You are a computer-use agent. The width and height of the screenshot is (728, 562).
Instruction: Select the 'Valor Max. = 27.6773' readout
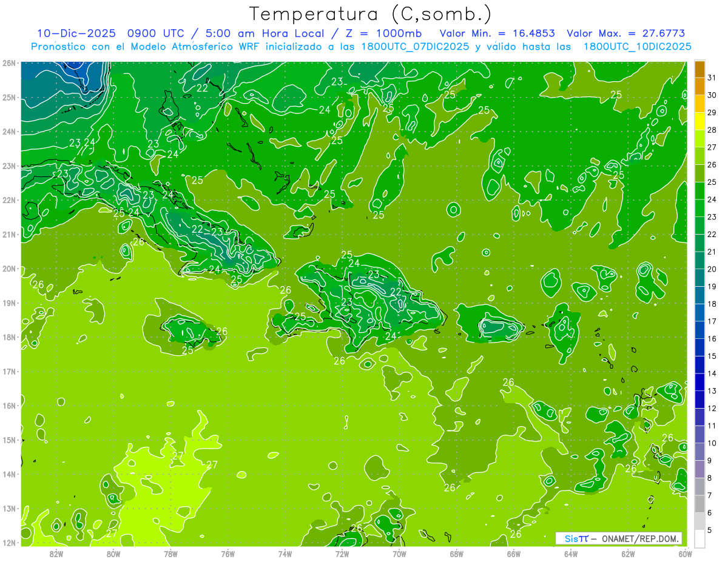tap(625, 33)
